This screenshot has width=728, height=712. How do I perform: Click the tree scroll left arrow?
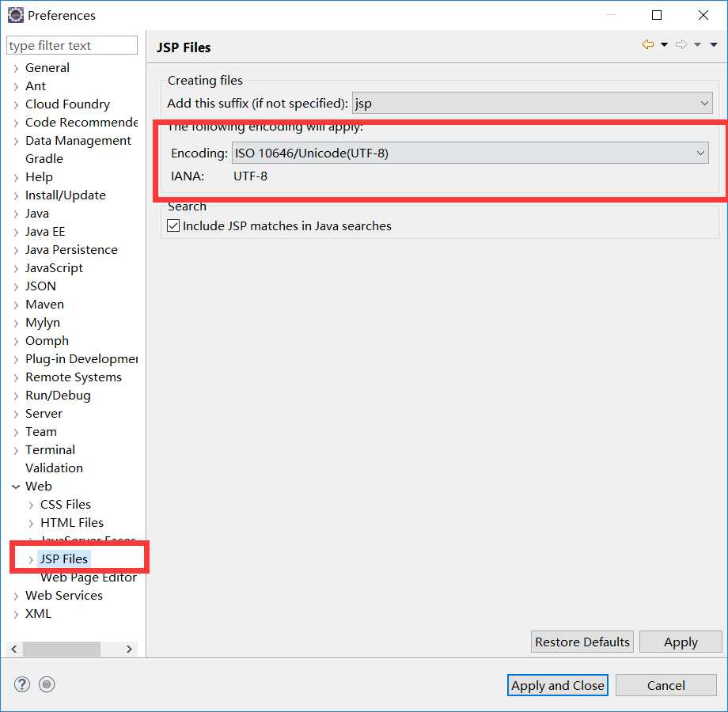coord(14,649)
